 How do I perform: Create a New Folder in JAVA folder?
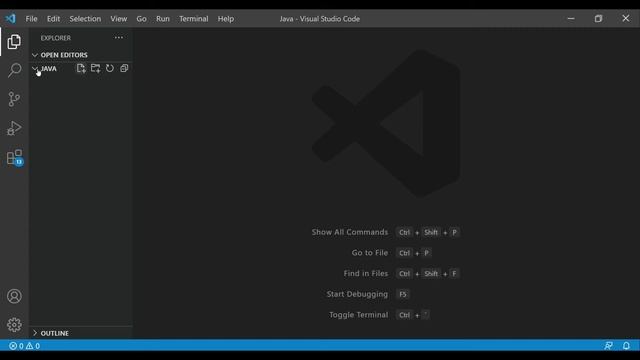tap(96, 69)
